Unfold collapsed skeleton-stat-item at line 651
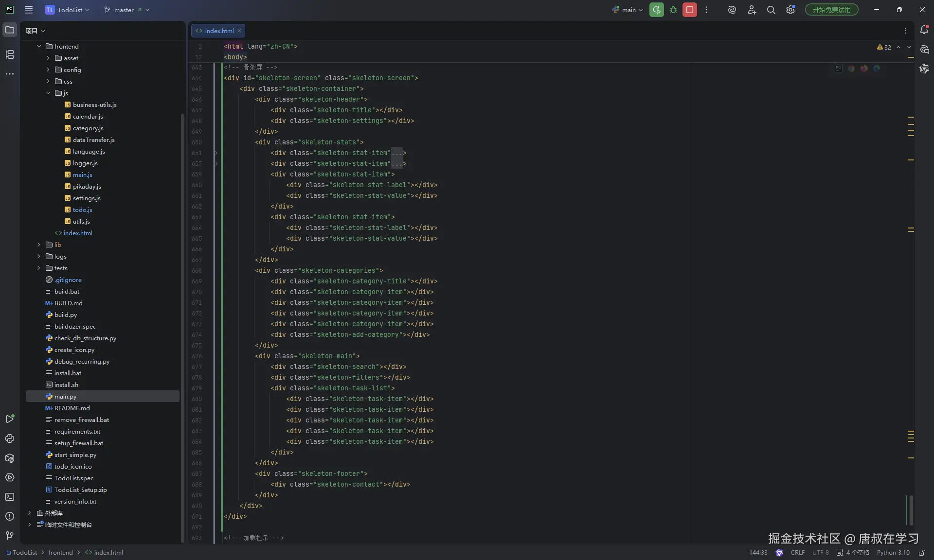The height and width of the screenshot is (560, 934). [216, 153]
